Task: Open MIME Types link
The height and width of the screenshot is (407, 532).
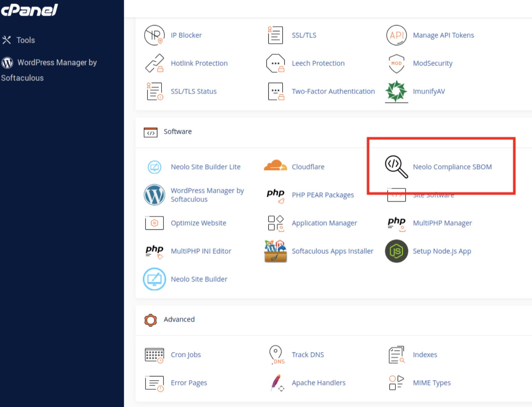Action: 432,382
